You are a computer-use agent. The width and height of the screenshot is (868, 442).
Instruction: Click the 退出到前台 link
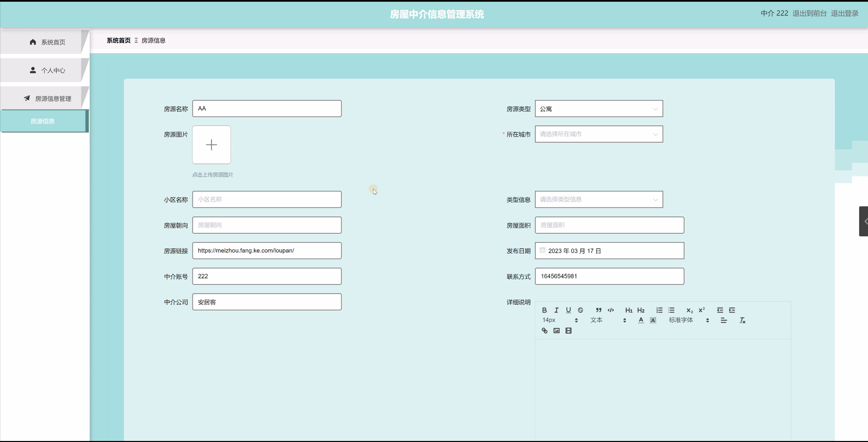[x=809, y=13]
